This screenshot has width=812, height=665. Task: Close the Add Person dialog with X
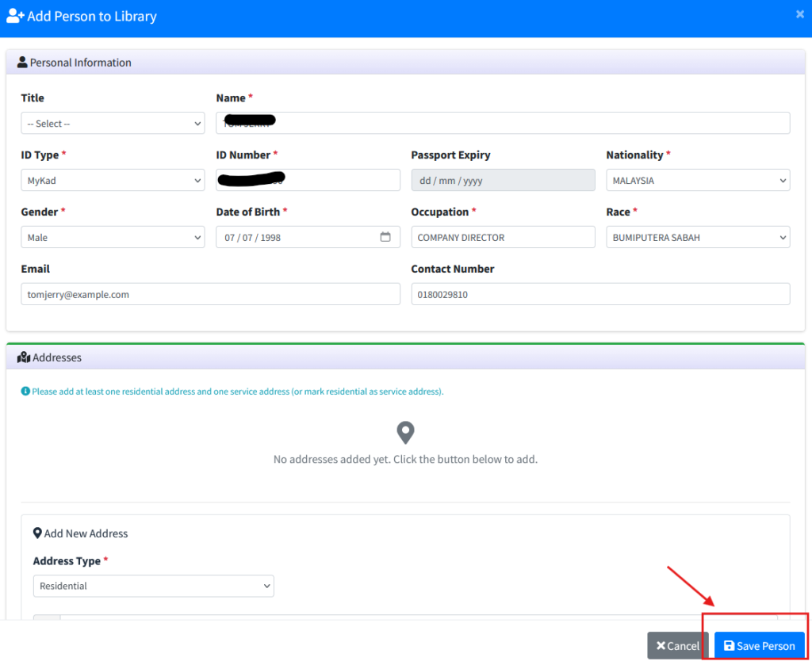coord(800,14)
